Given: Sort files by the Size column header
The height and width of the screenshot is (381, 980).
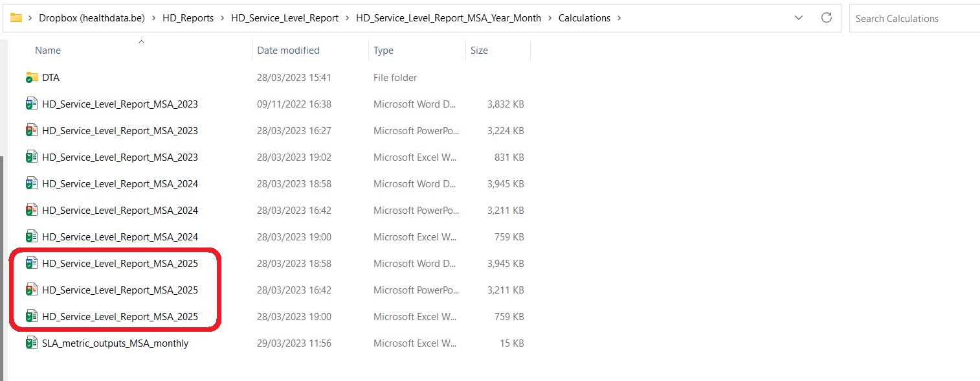Looking at the screenshot, I should point(479,51).
